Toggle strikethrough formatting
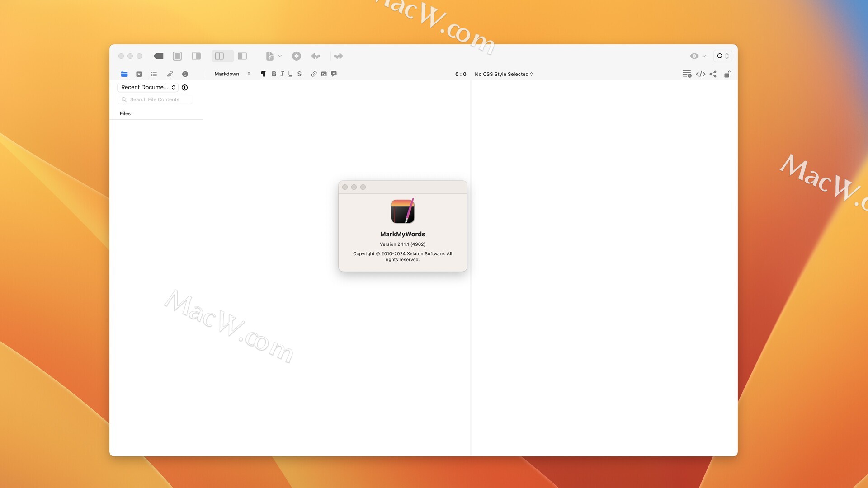 click(x=299, y=74)
